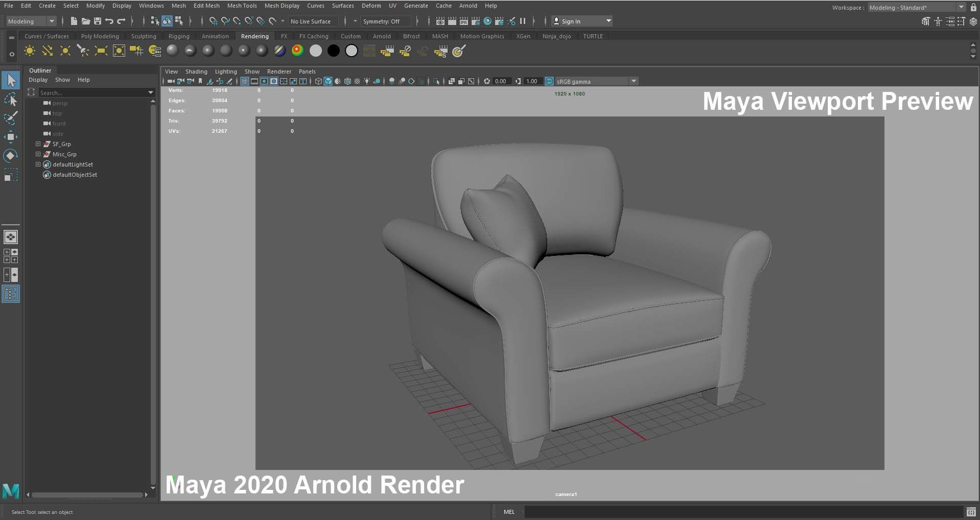Click New Scene icon in status line
Screen dimensions: 980x520
point(74,21)
